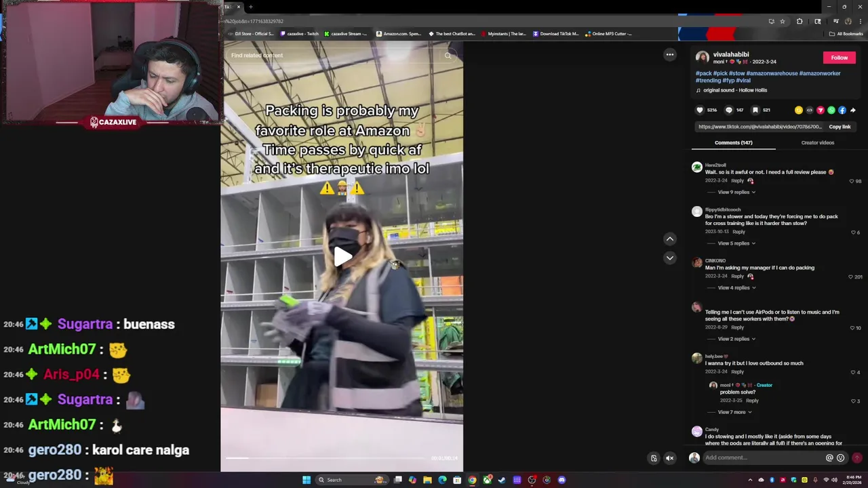Select the Comments (147) tab
The width and height of the screenshot is (868, 488).
click(x=734, y=142)
